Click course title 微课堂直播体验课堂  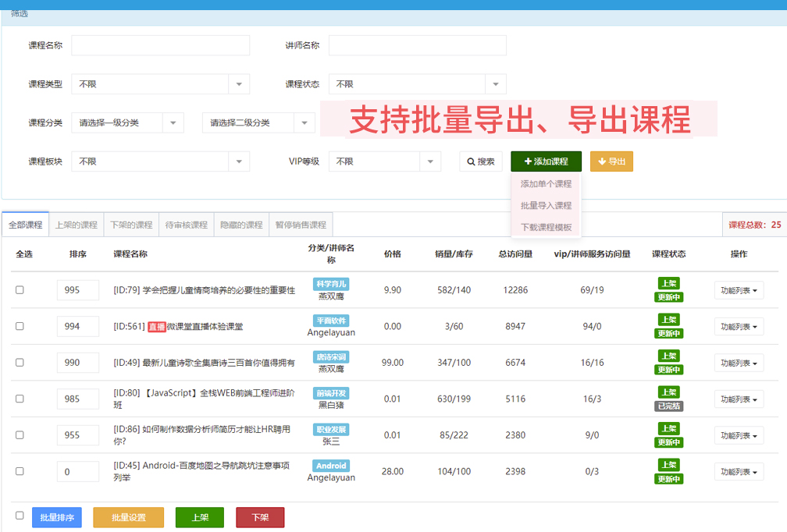[x=205, y=326]
